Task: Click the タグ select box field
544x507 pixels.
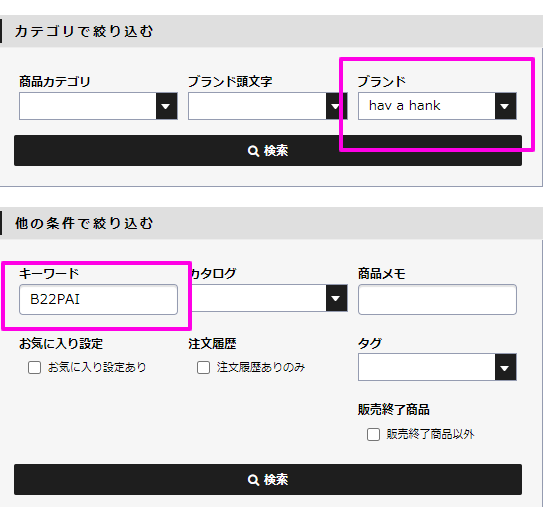Action: coord(437,367)
